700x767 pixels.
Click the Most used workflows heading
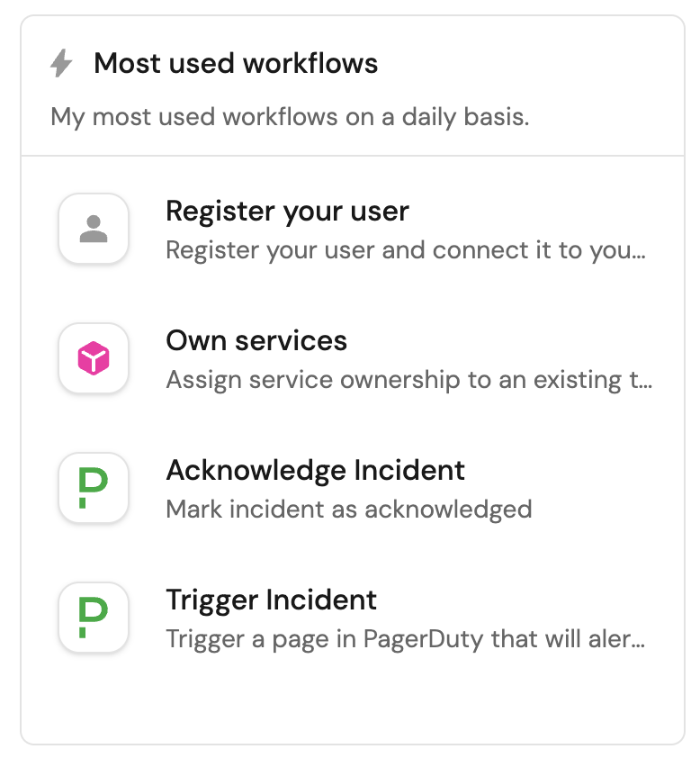click(x=236, y=64)
